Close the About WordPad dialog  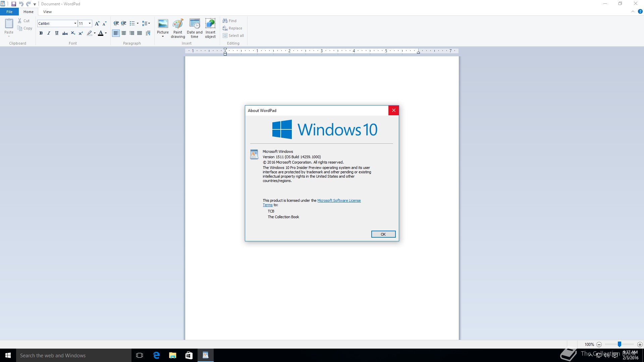(x=393, y=110)
